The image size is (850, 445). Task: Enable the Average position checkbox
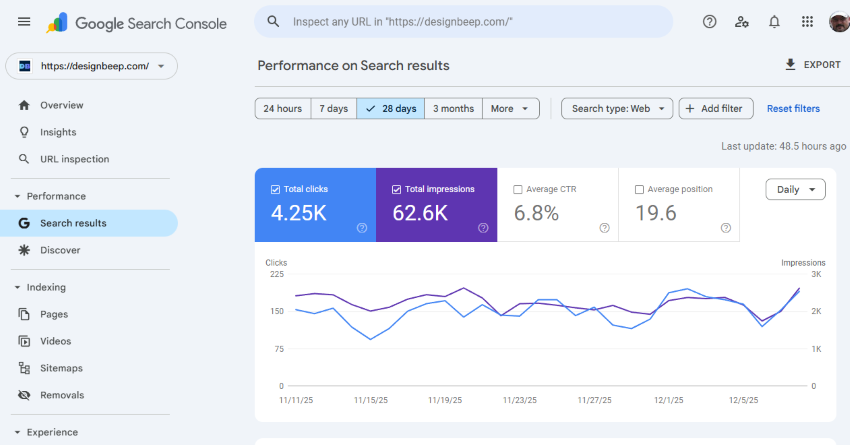tap(639, 189)
